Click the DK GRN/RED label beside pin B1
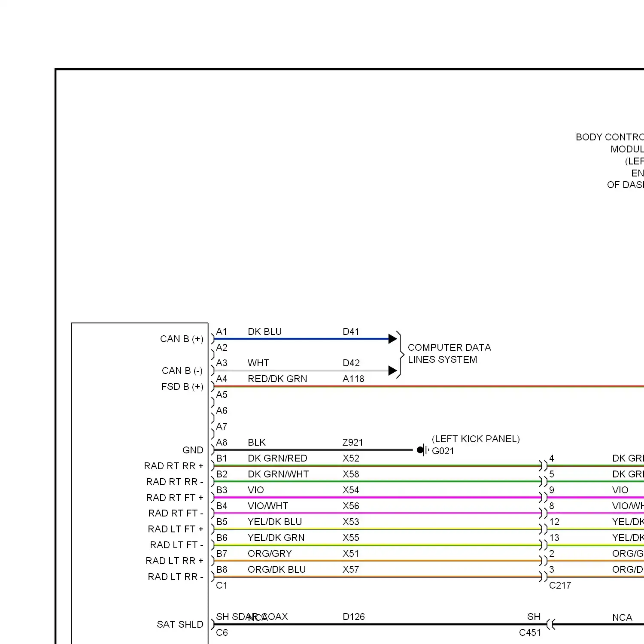The width and height of the screenshot is (644, 644). [277, 458]
